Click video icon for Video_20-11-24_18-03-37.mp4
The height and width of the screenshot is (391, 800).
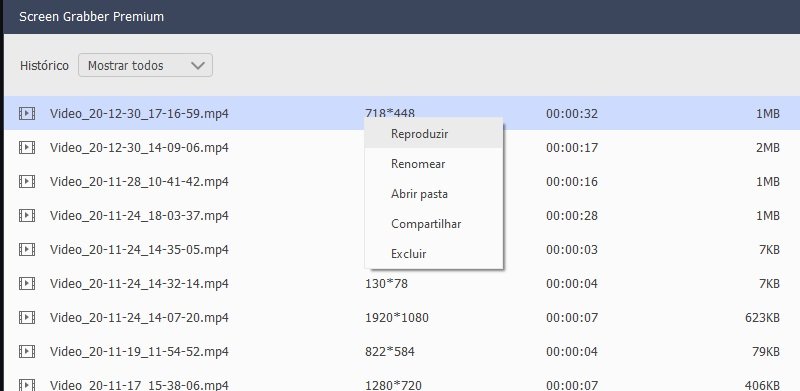tap(27, 215)
